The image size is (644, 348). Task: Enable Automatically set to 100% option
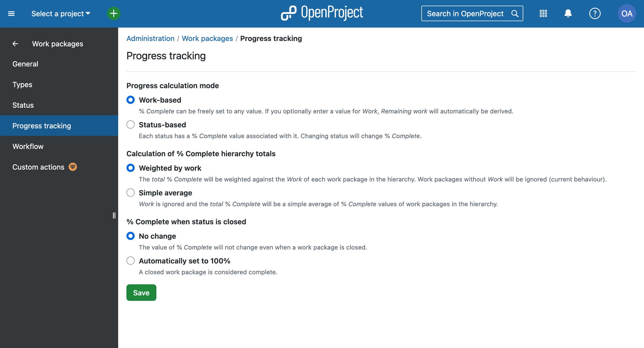[x=131, y=261]
